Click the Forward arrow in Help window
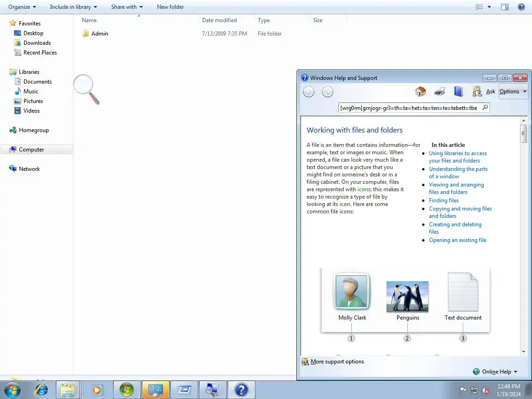 (327, 91)
